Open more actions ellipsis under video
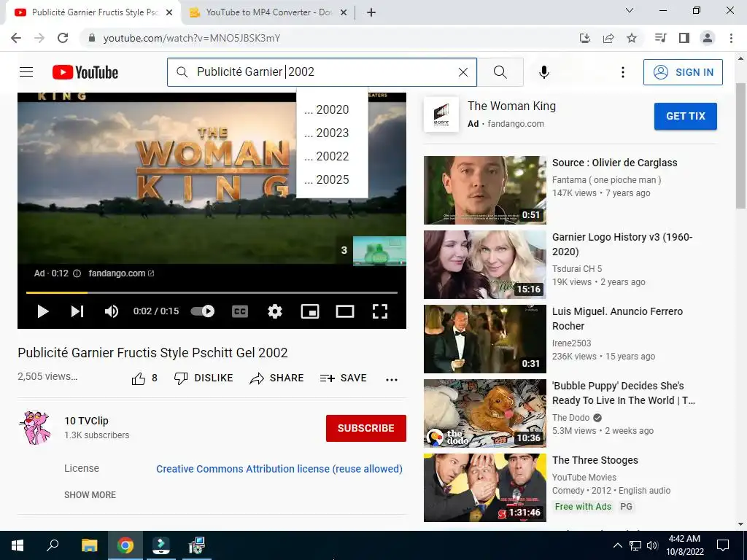 (392, 379)
